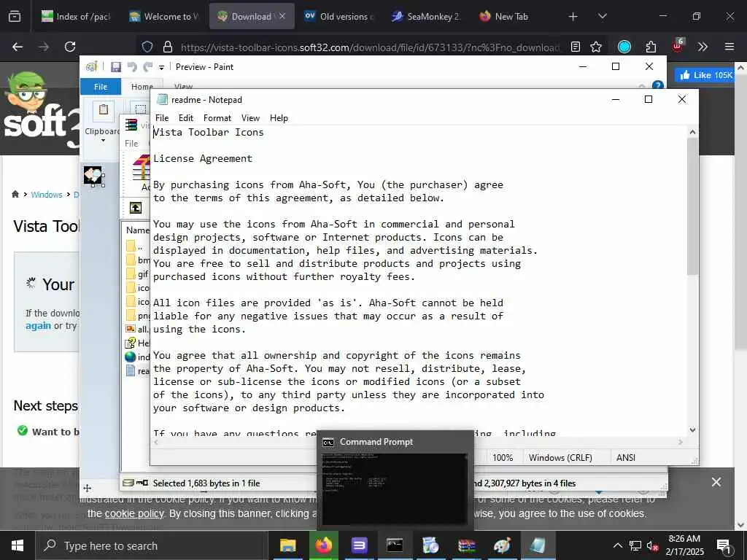Click the Undo arrow in Paint's title bar

(x=132, y=67)
